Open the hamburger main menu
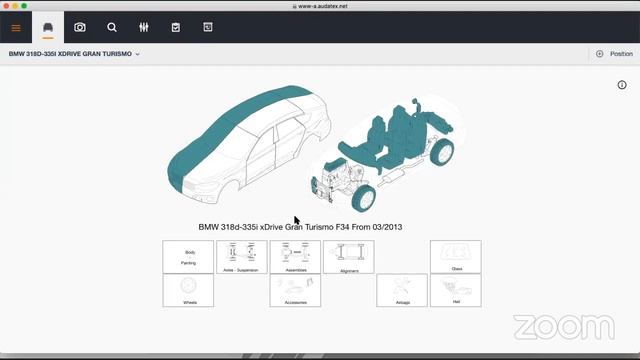This screenshot has width=640, height=360. pyautogui.click(x=16, y=28)
